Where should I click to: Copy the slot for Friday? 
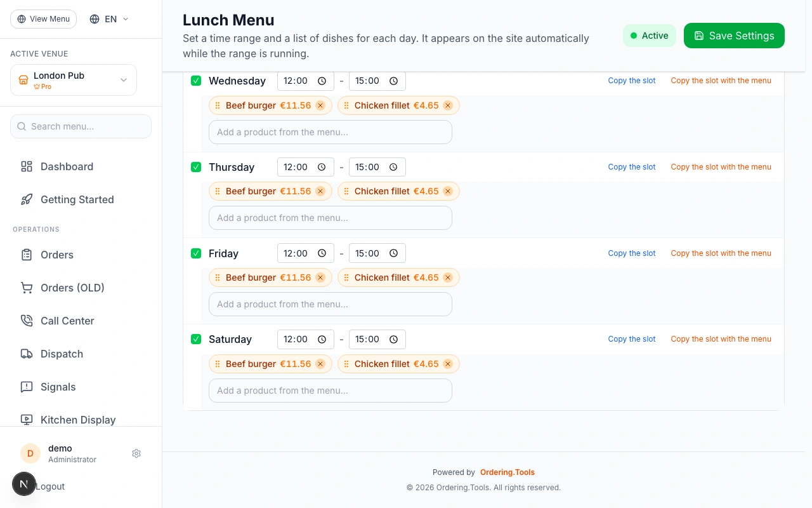(x=632, y=253)
